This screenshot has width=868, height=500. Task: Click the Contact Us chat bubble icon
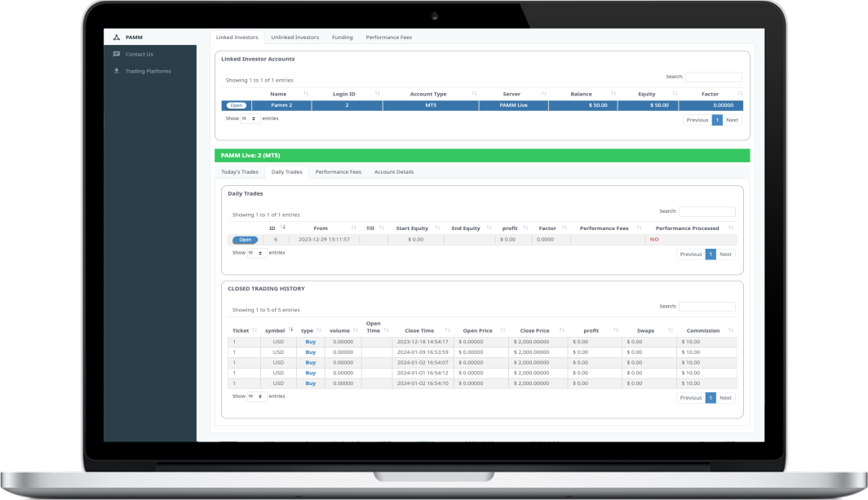point(117,55)
